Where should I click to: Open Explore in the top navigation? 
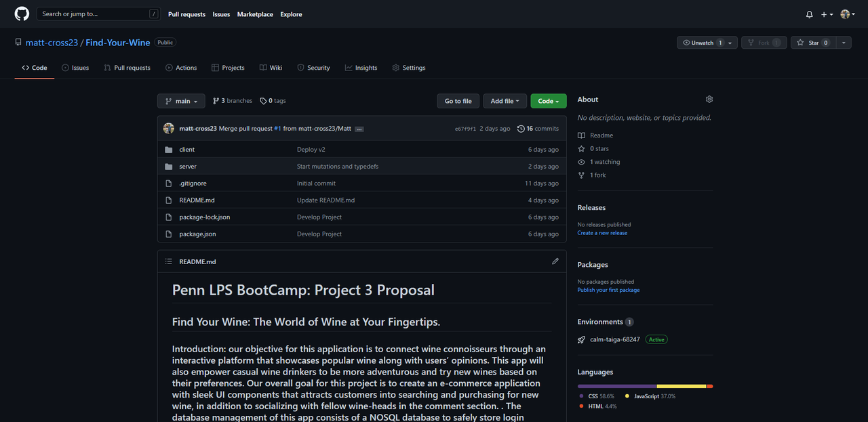[292, 14]
